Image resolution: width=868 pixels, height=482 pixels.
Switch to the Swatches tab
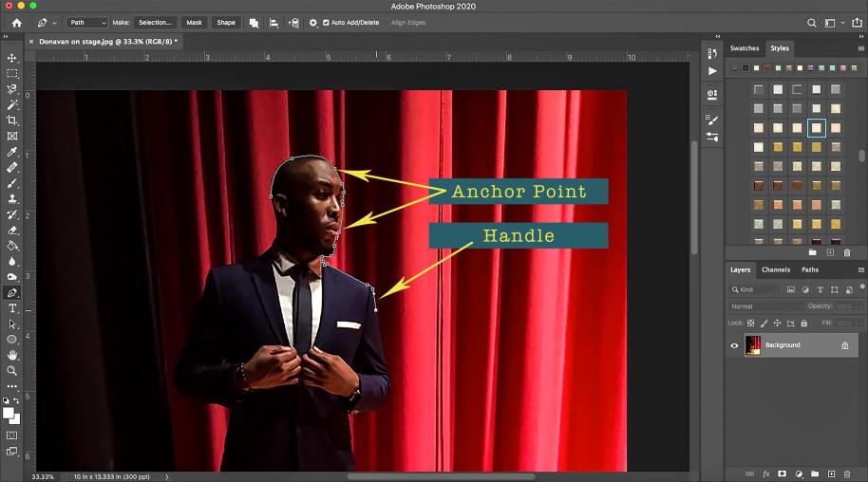[x=745, y=47]
